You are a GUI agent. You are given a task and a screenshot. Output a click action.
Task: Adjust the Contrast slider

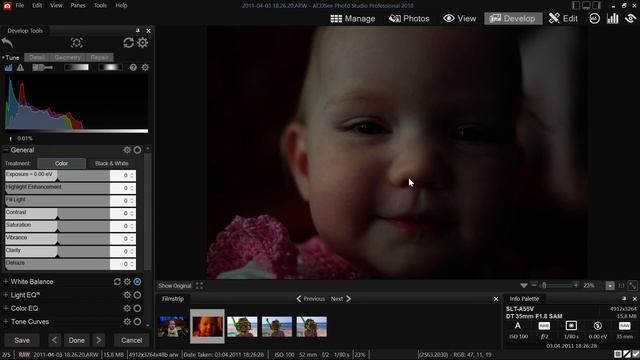pyautogui.click(x=57, y=213)
